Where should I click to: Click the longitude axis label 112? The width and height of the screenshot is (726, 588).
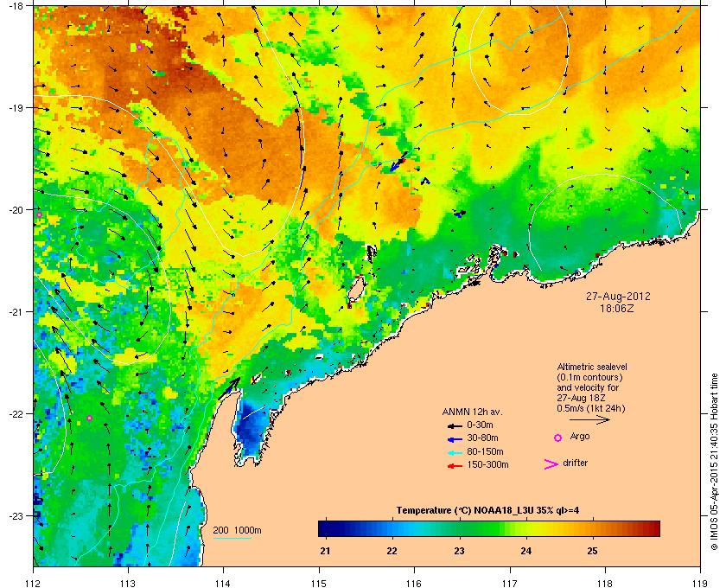pos(34,583)
